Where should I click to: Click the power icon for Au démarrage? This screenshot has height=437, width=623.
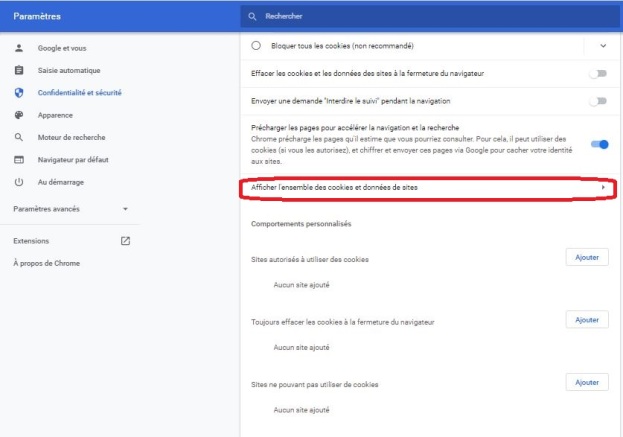point(19,182)
